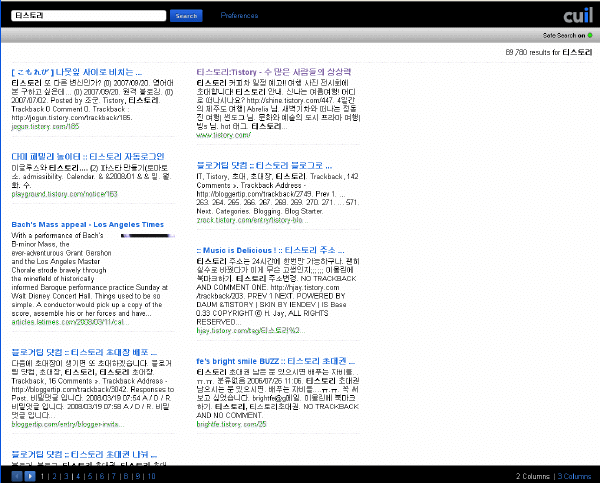Open results page 2
This screenshot has height=483, width=600.
55,476
